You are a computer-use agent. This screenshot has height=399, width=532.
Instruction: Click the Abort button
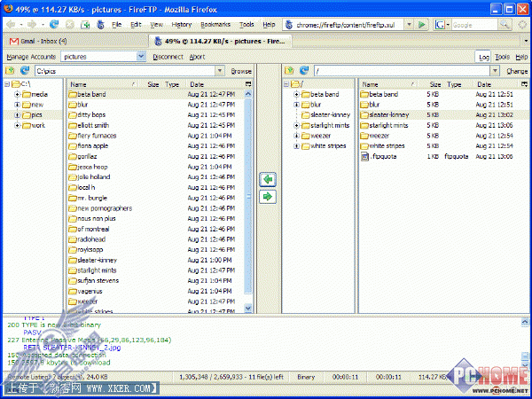pyautogui.click(x=197, y=57)
